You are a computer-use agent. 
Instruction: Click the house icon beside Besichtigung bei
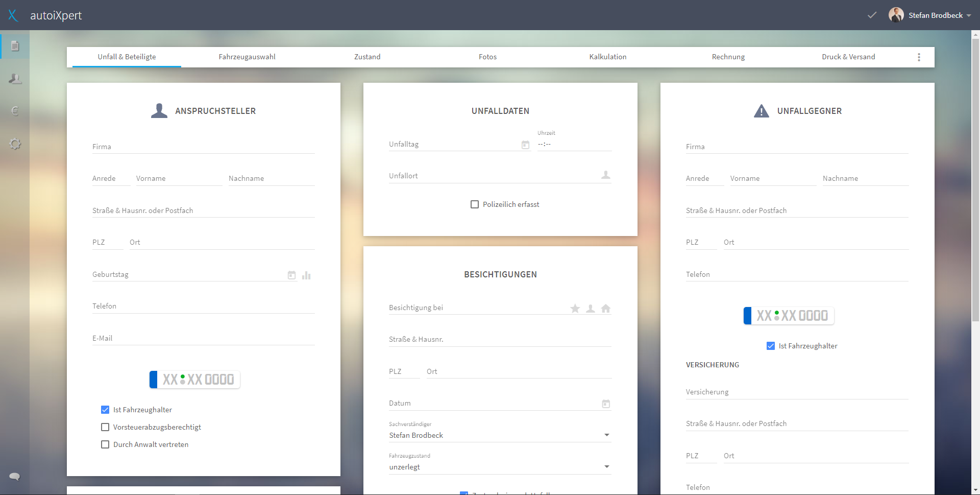tap(606, 309)
